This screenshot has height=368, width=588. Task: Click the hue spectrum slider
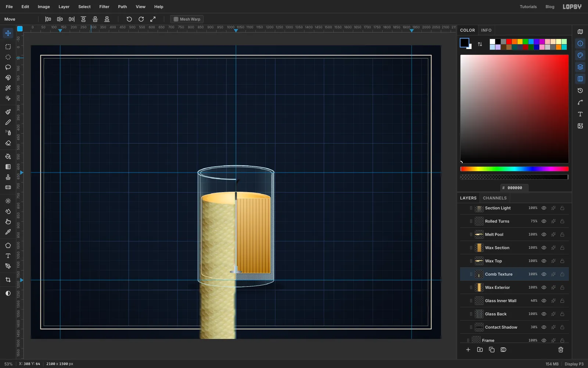click(x=514, y=169)
